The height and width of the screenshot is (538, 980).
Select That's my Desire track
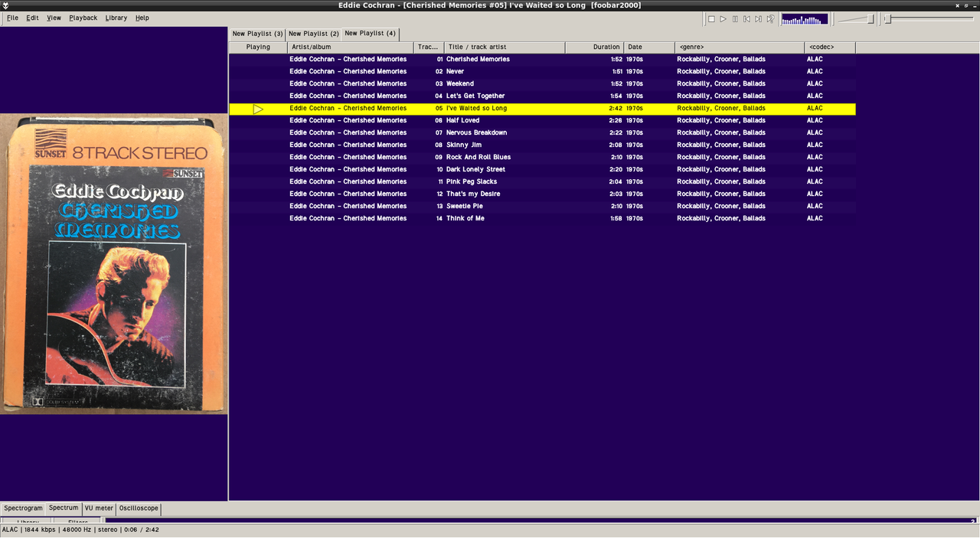click(x=473, y=194)
